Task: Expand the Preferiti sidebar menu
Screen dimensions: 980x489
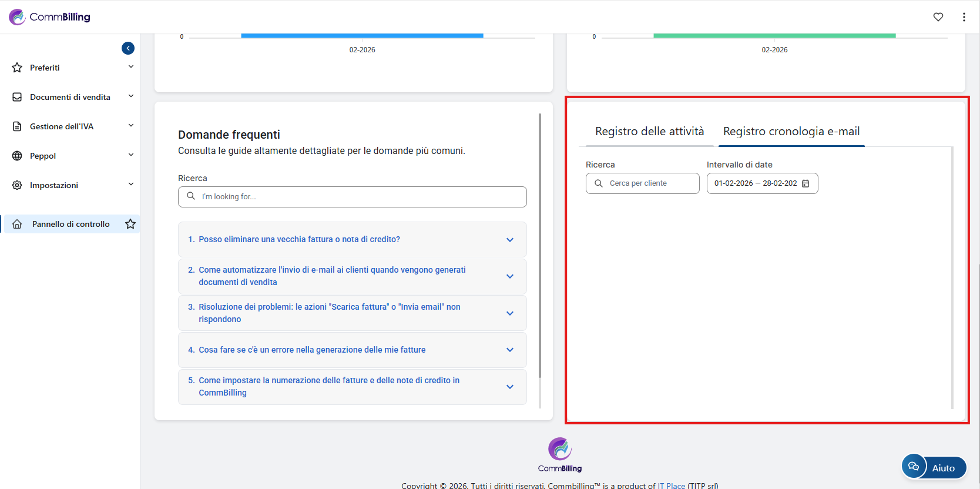Action: 130,67
